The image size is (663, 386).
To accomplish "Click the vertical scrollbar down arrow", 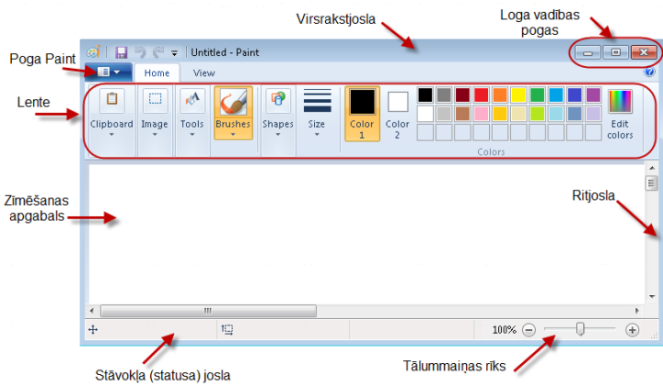I will coord(652,296).
